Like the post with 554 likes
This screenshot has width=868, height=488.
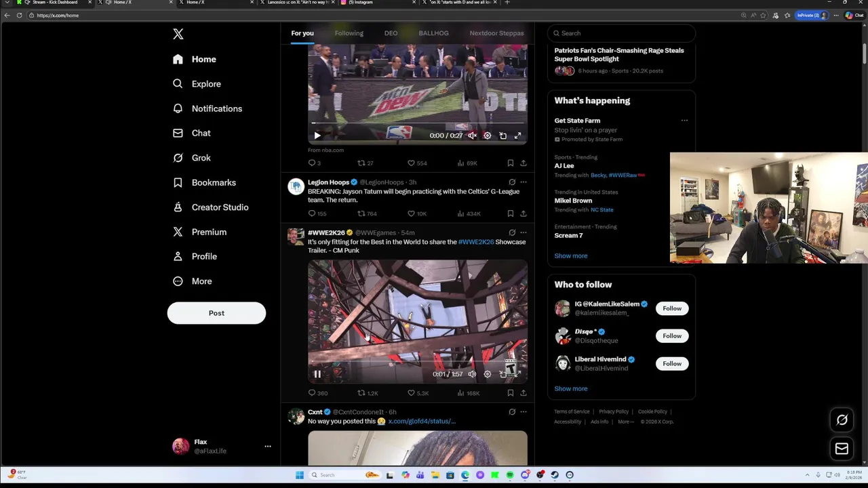417,163
